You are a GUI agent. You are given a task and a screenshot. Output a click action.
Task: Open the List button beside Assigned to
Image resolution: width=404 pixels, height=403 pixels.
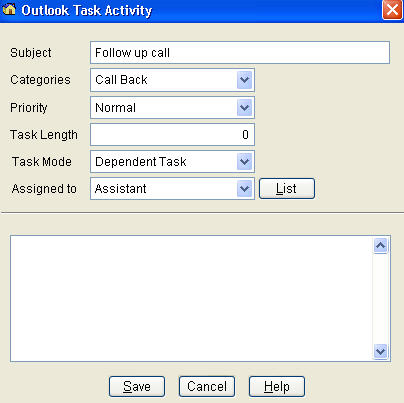pyautogui.click(x=287, y=189)
